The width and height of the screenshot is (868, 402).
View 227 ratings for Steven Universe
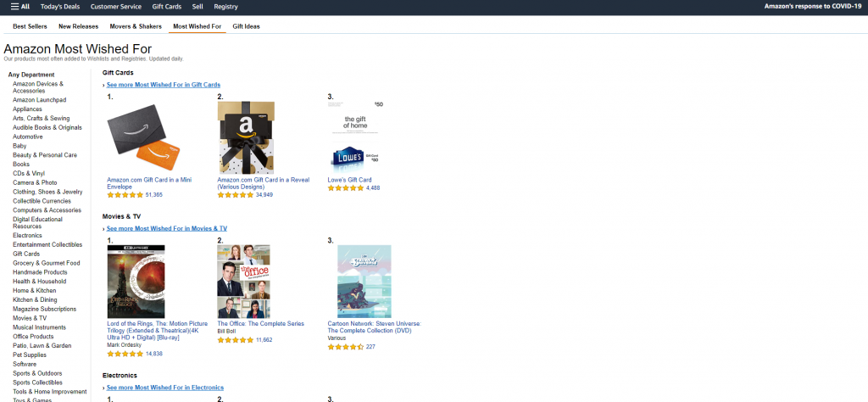370,347
